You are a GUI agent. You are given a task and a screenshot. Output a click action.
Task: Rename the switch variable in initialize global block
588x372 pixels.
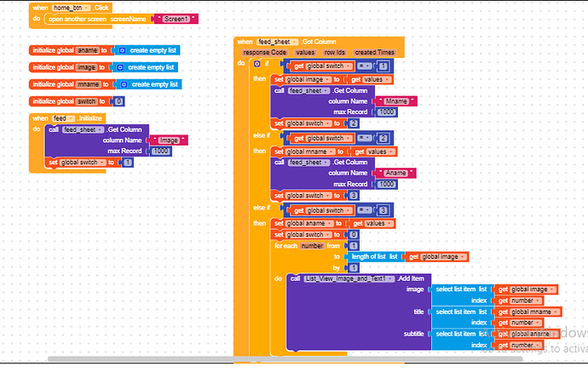pos(88,101)
